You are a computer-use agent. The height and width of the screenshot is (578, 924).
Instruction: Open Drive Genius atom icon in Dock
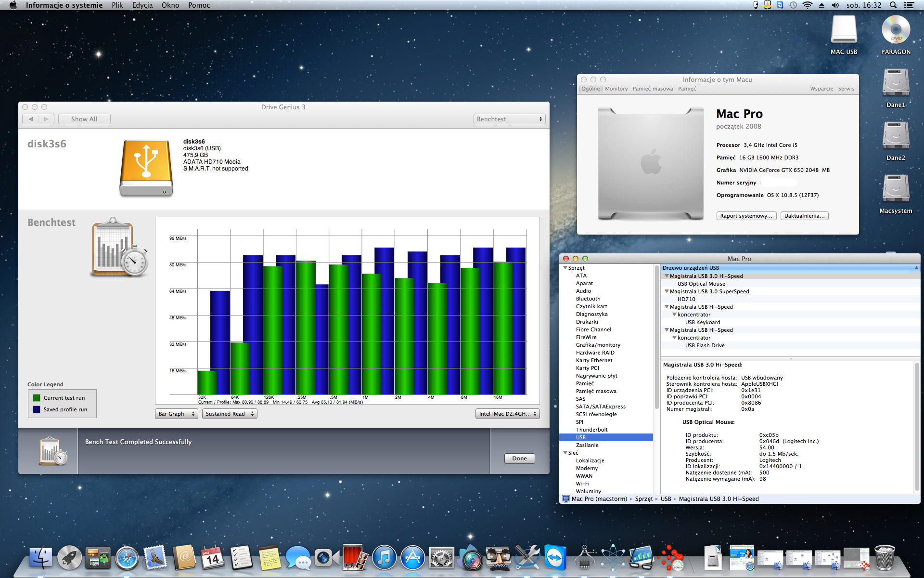point(613,558)
